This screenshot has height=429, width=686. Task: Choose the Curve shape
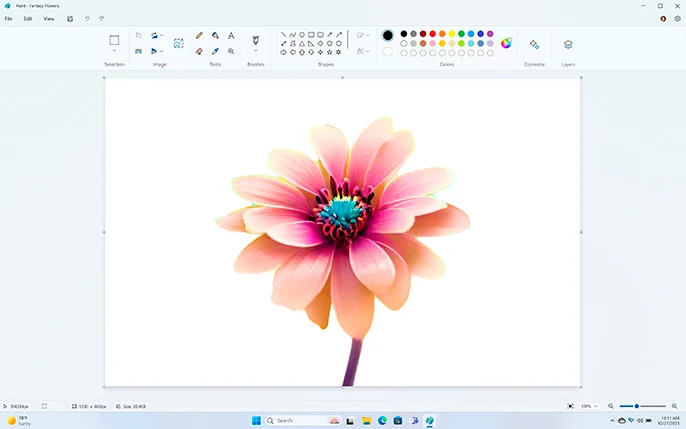coord(293,35)
